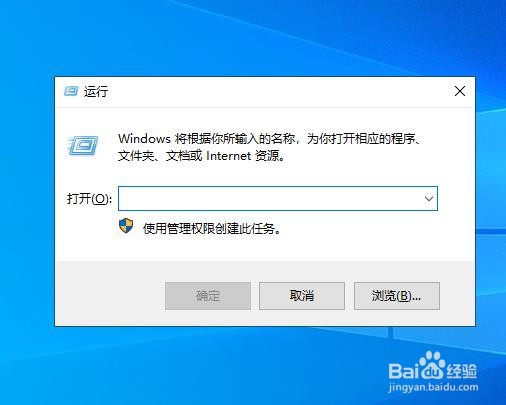Click the UAC shield icon

(x=126, y=226)
